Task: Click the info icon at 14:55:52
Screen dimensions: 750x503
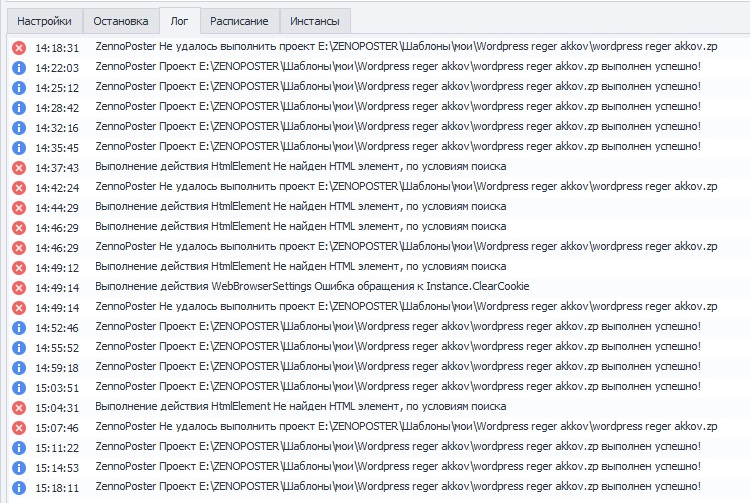Action: pyautogui.click(x=19, y=348)
